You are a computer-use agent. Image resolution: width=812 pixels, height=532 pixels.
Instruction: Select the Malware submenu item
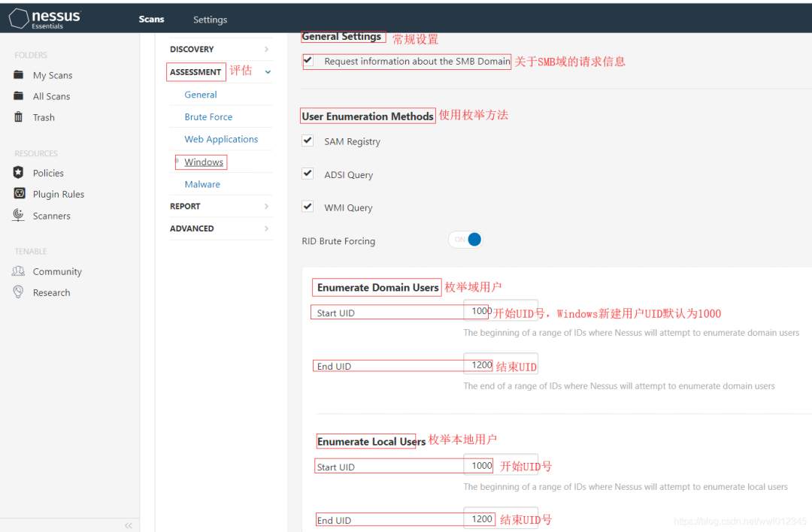tap(202, 184)
